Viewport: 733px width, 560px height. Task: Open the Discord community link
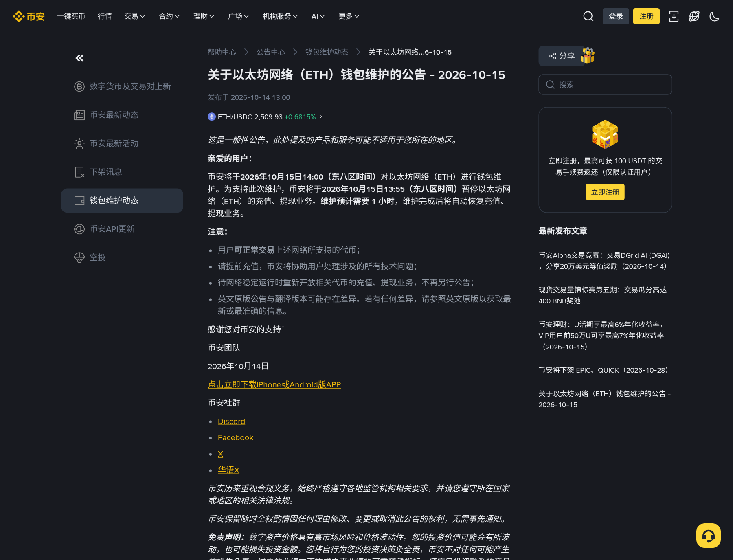231,422
